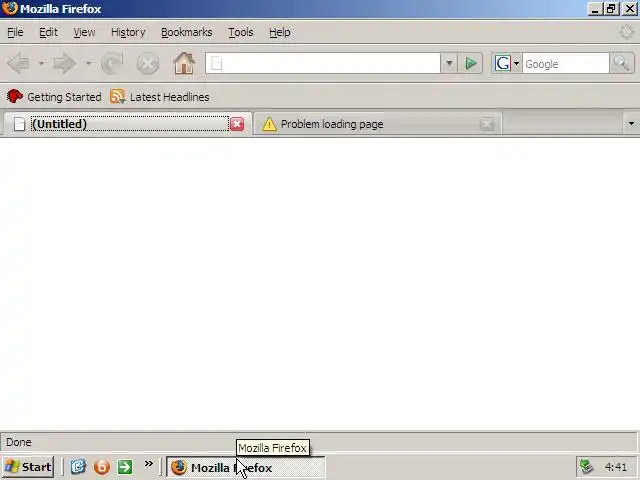Click Mozilla Firefox taskbar button
This screenshot has height=480, width=640.
click(x=246, y=467)
